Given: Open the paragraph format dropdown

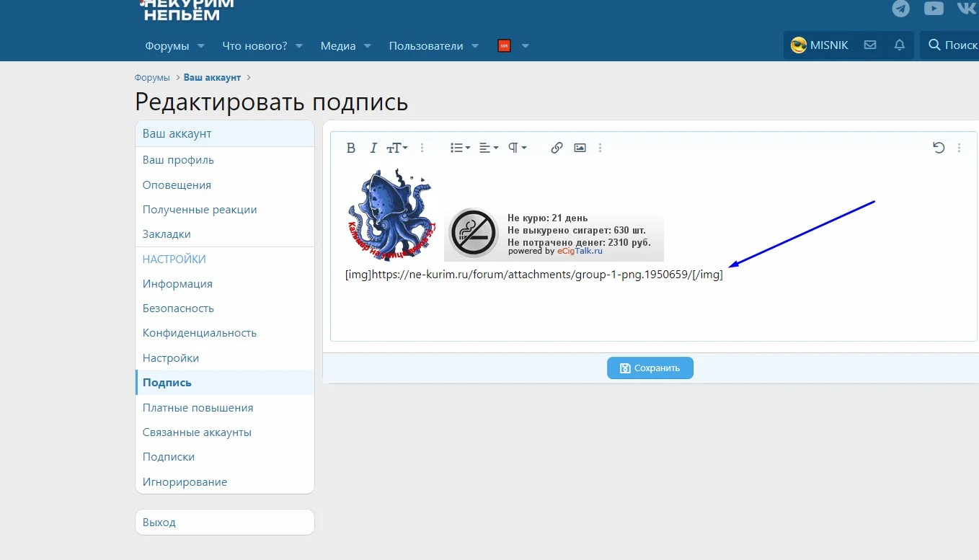Looking at the screenshot, I should [517, 148].
